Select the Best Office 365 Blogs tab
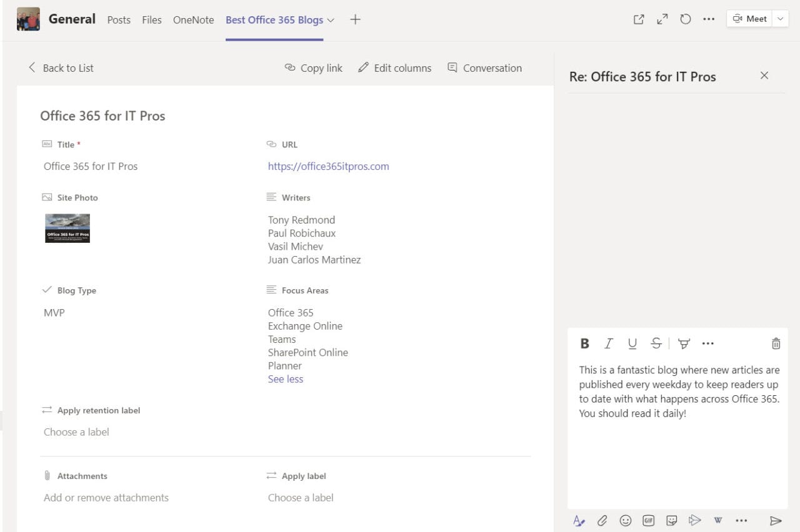This screenshot has width=800, height=532. (274, 20)
